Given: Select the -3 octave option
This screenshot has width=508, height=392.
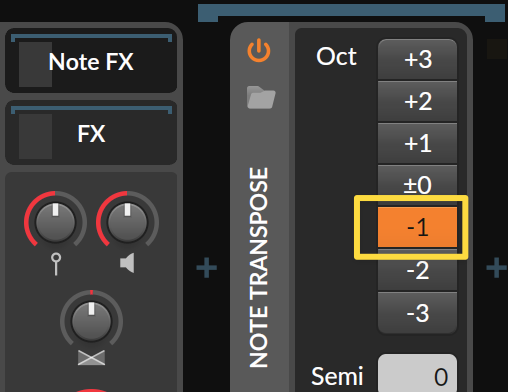Looking at the screenshot, I should coord(417,312).
